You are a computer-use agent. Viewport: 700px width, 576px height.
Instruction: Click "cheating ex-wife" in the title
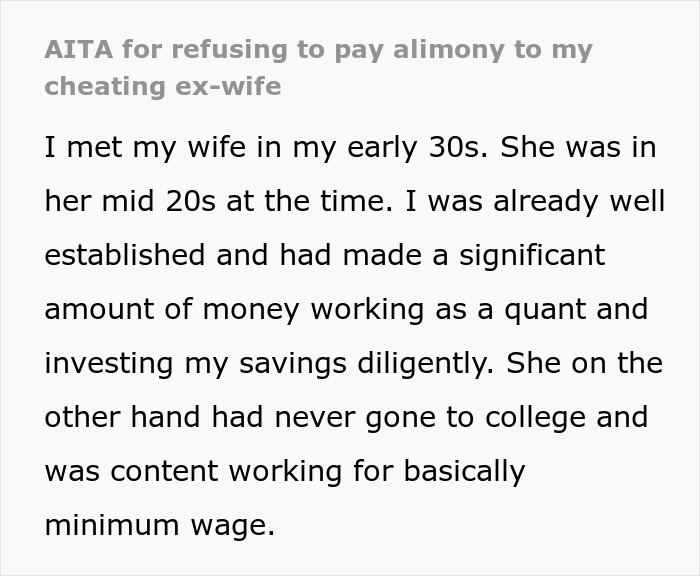163,86
